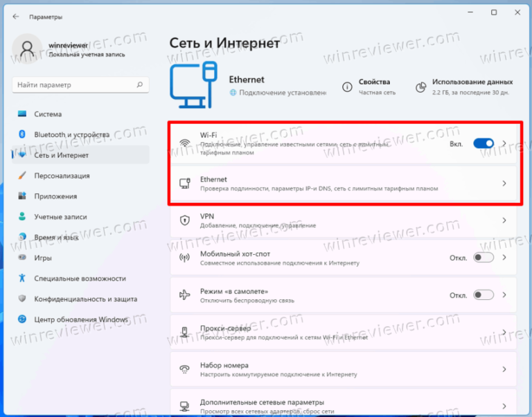Click the airplane mode icon
This screenshot has width=532, height=417.
[185, 295]
